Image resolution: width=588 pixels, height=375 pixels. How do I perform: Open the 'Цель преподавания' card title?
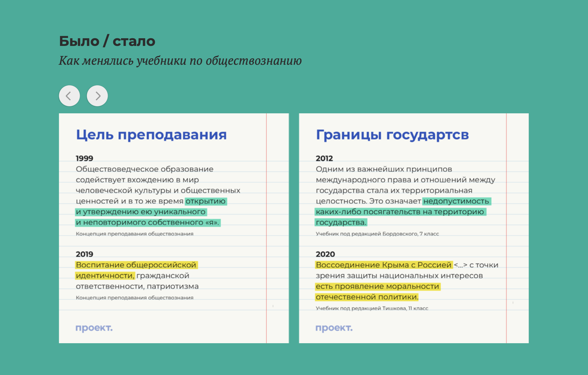click(x=151, y=135)
